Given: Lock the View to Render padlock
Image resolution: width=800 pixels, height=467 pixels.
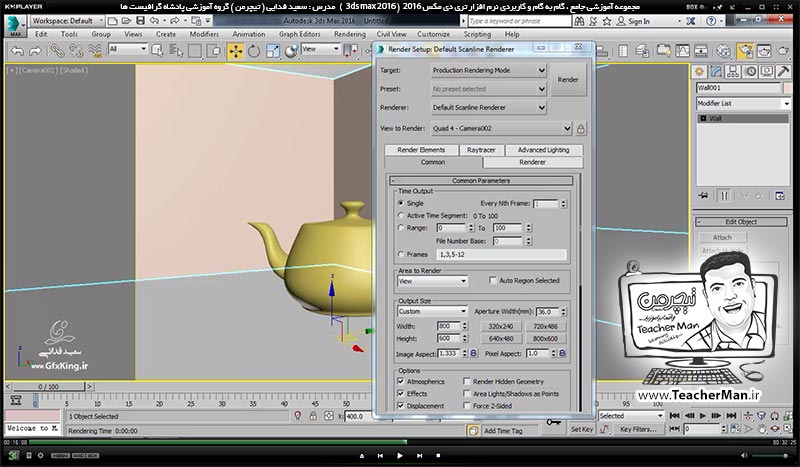Looking at the screenshot, I should point(581,129).
